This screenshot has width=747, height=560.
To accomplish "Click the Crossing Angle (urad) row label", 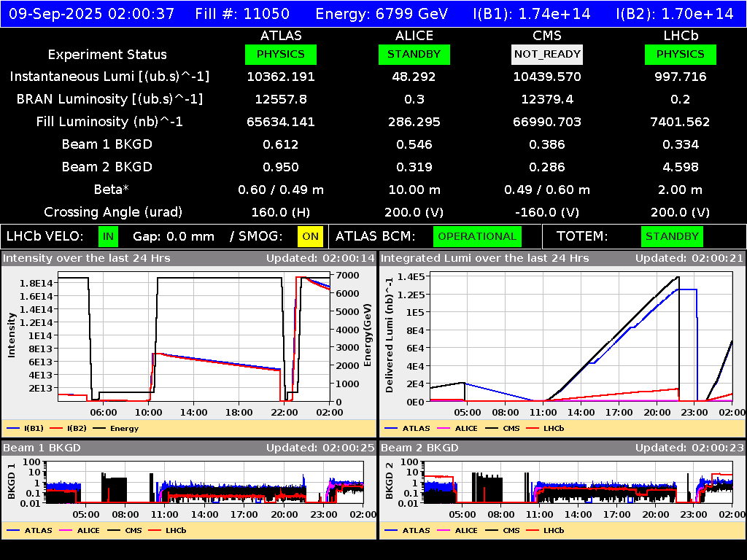I will coord(113,212).
